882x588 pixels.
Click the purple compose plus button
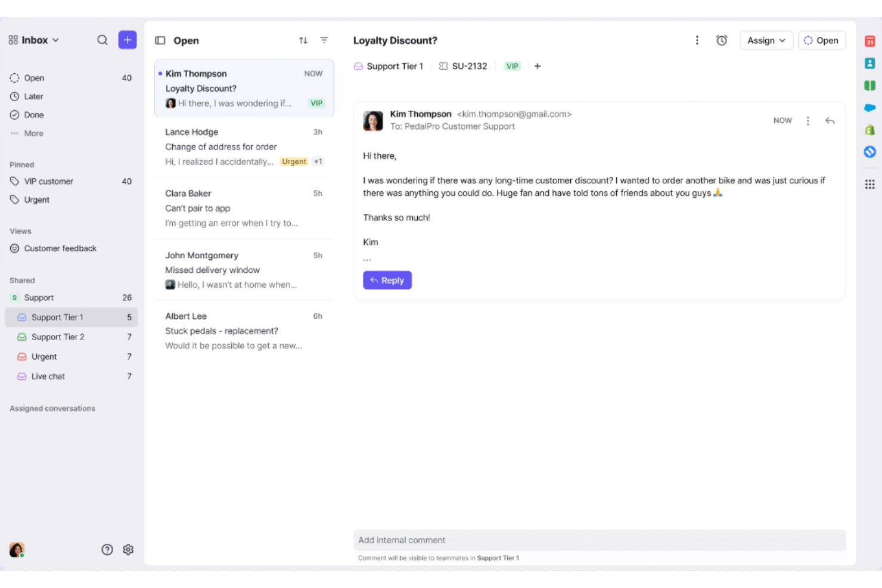[127, 40]
